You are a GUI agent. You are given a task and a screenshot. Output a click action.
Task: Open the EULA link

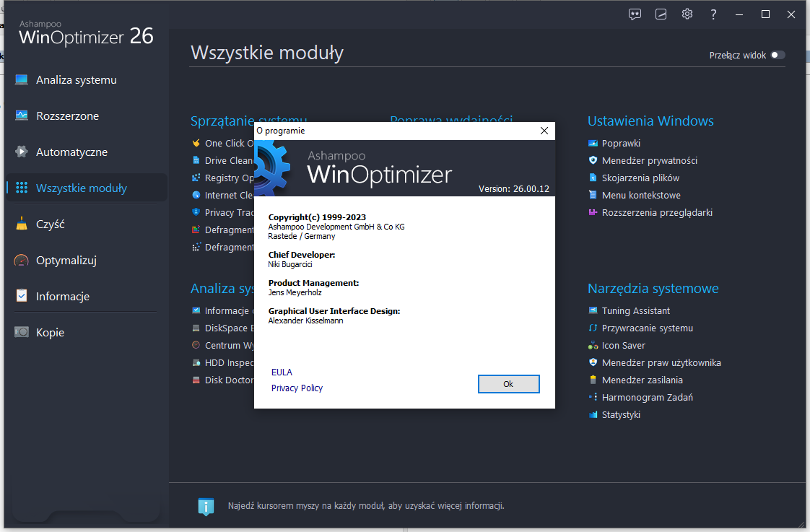click(282, 372)
